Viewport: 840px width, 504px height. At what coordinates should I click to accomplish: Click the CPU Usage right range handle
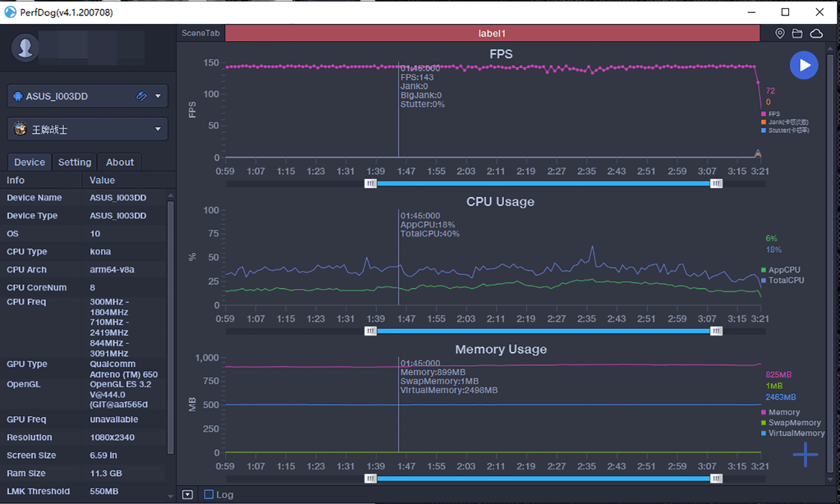(716, 331)
